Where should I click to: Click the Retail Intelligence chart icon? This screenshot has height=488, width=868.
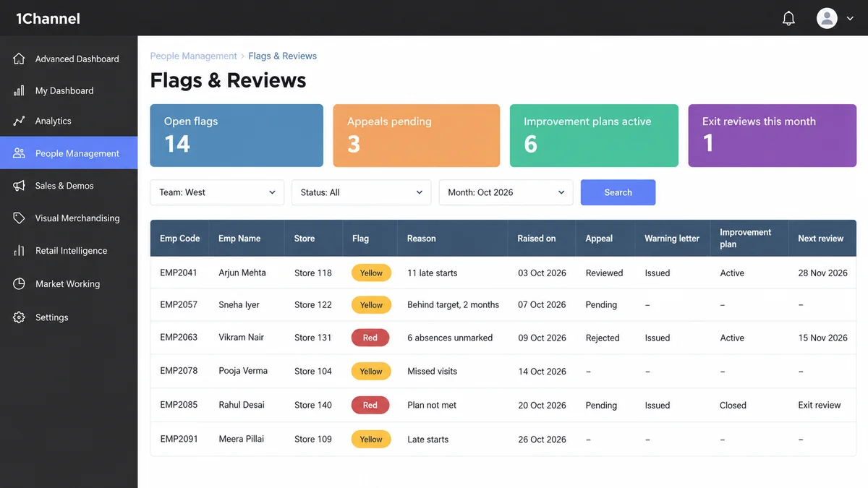20,251
